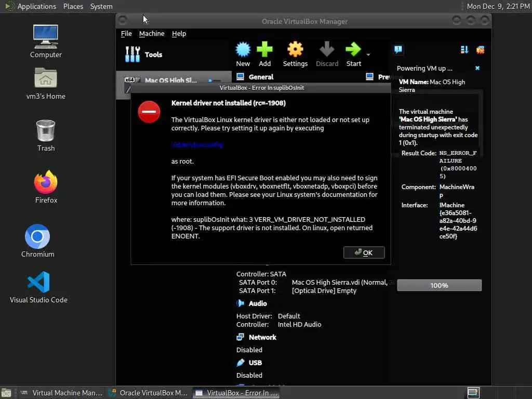Select the Mac OS High Sierra VM entry
This screenshot has width=532, height=399.
pyautogui.click(x=174, y=81)
